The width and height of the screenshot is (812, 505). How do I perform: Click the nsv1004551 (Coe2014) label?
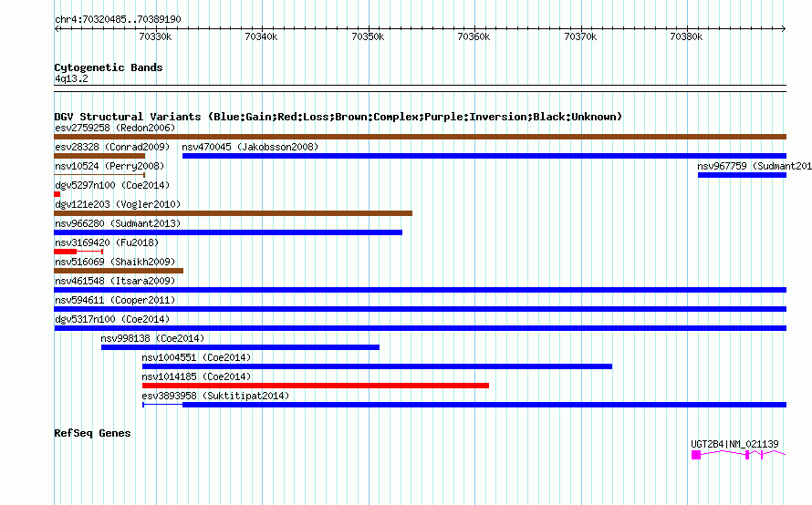[x=196, y=357]
